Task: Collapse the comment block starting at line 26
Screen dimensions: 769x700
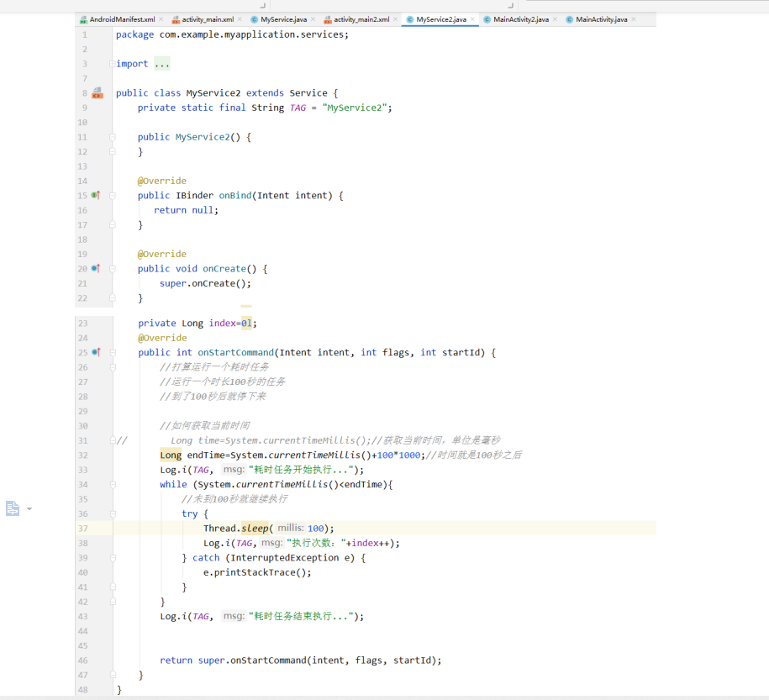Action: point(113,367)
